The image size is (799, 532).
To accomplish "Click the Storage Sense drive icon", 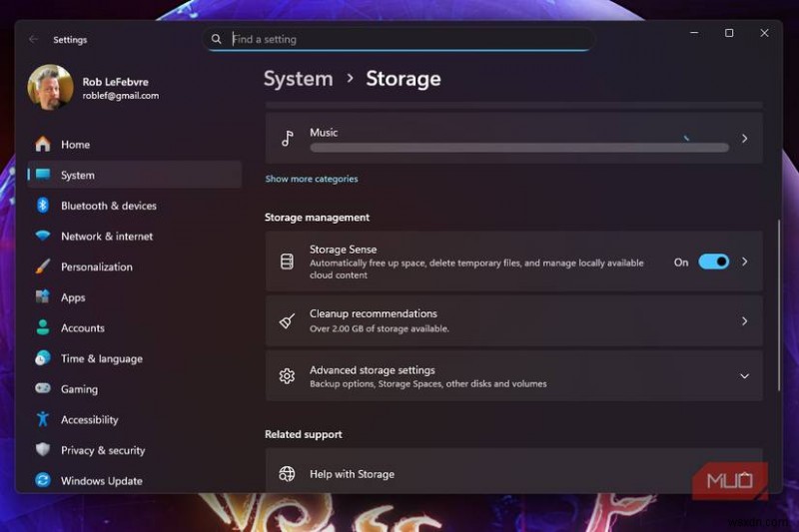I will [287, 262].
